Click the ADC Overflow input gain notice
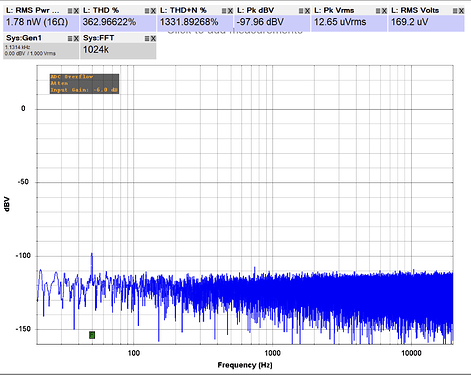471x375 pixels. point(84,84)
